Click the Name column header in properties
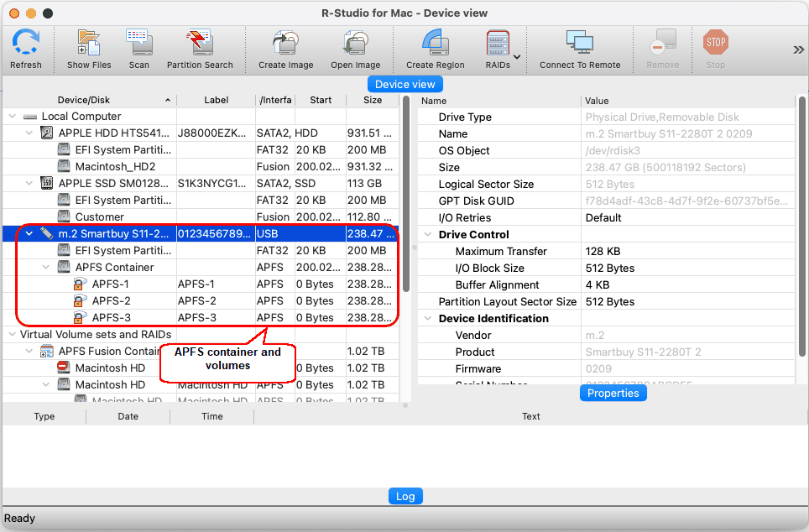809x532 pixels. pyautogui.click(x=499, y=102)
